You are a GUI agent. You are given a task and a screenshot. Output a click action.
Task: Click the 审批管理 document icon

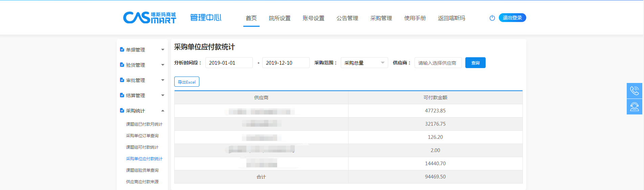[122, 80]
